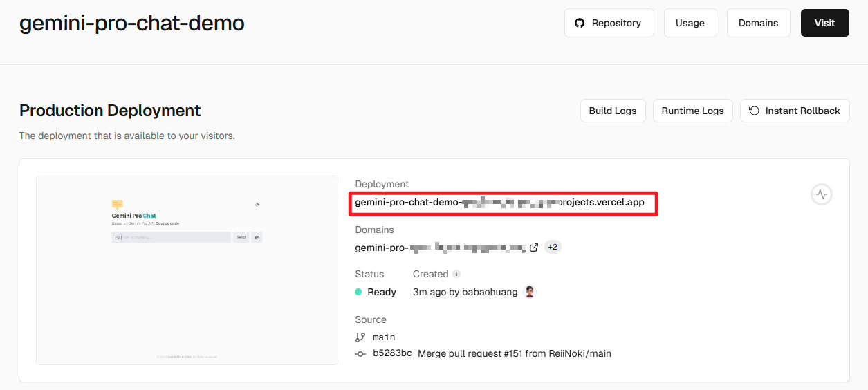Click babaohuang's avatar image
868x390 pixels.
point(530,292)
